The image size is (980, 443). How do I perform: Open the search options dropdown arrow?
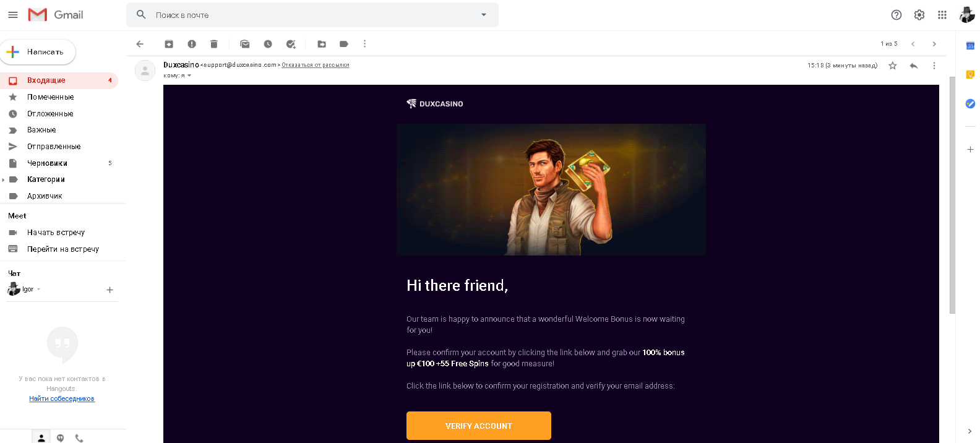coord(484,15)
